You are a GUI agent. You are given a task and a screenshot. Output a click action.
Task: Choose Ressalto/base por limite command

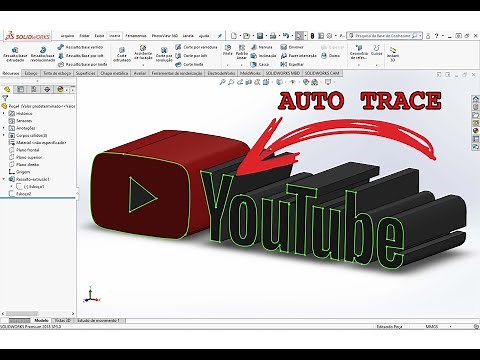click(82, 64)
